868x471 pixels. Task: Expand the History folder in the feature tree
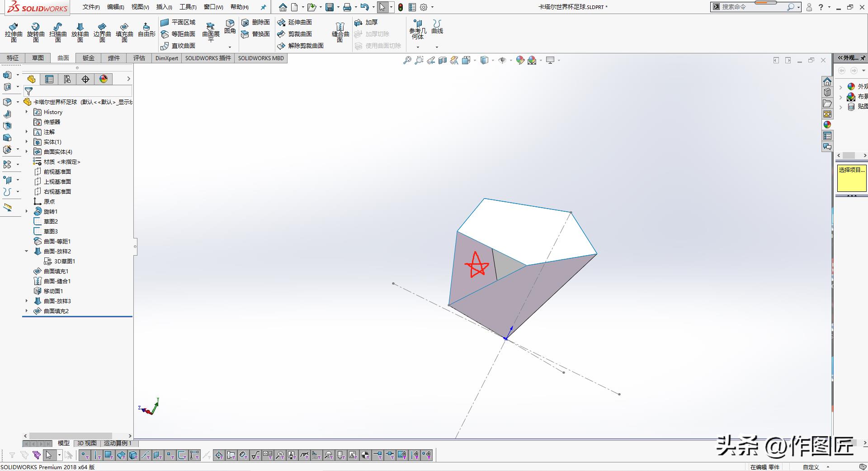(x=27, y=112)
